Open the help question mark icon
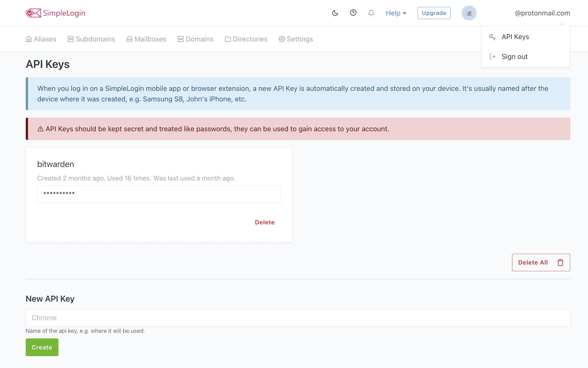588x368 pixels. (353, 13)
